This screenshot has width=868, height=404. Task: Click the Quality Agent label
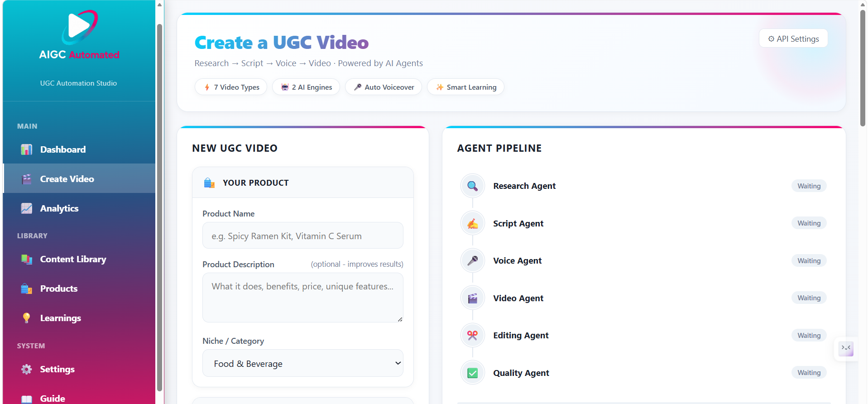point(521,373)
